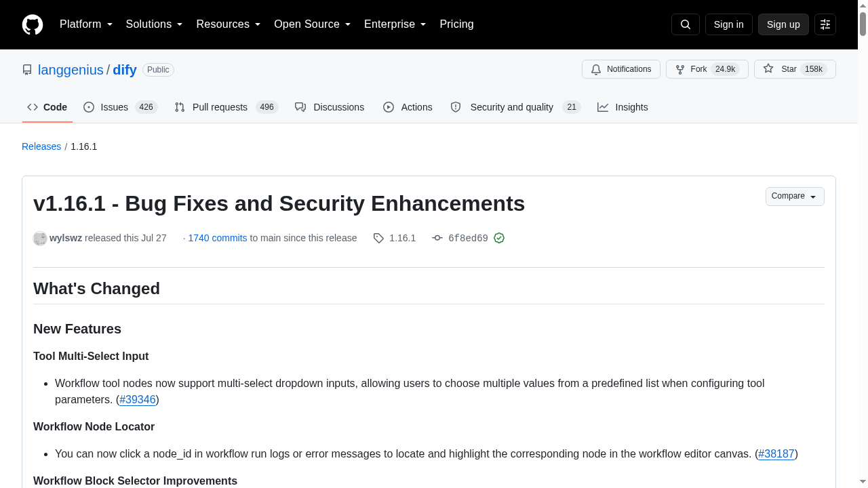Switch to the Code tab
Screen dimensions: 868x488
click(x=47, y=107)
